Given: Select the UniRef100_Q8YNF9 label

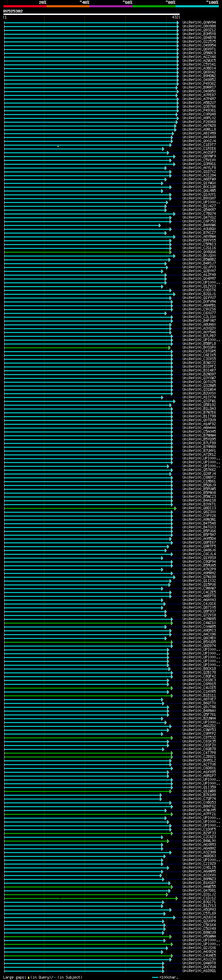Looking at the screenshot, I should click(x=199, y=156).
